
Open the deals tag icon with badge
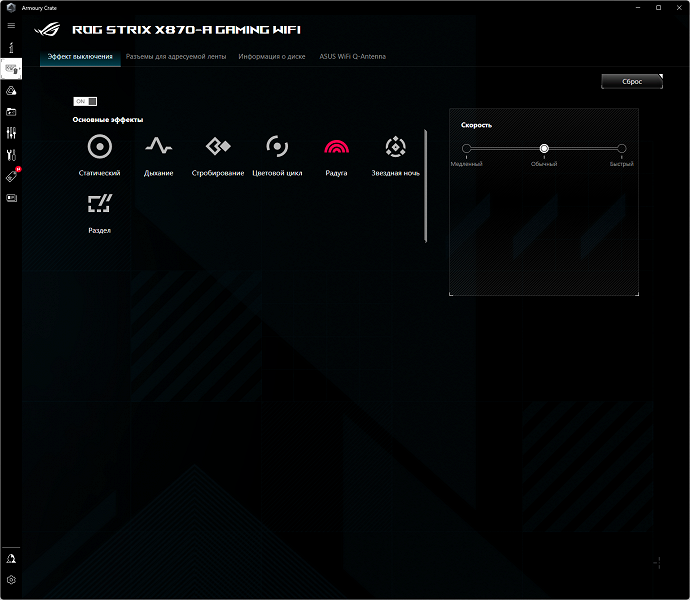coord(11,176)
